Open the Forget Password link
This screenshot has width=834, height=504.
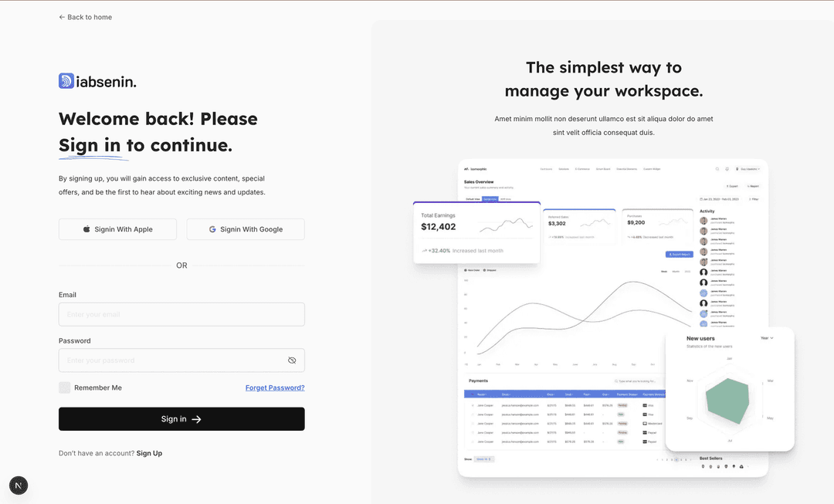point(275,387)
